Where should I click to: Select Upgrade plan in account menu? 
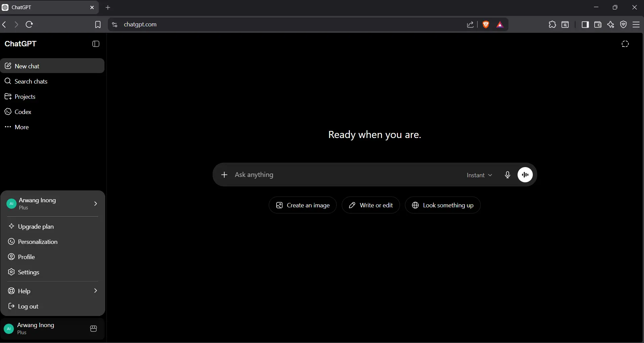52,226
